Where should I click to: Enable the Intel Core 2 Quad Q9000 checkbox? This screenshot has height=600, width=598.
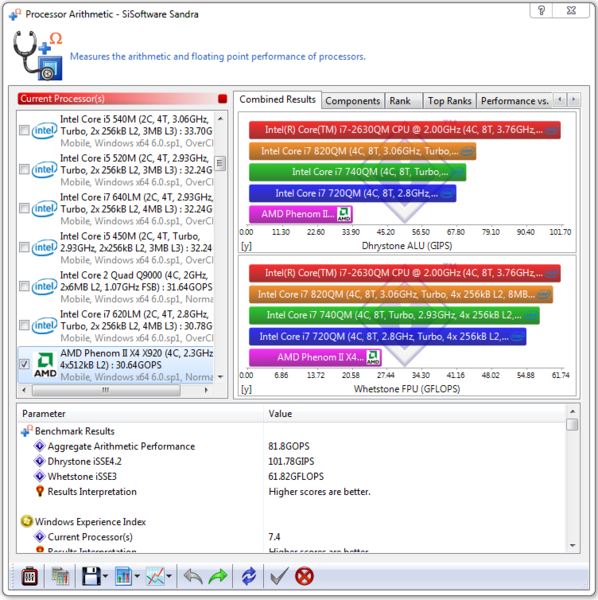[24, 286]
